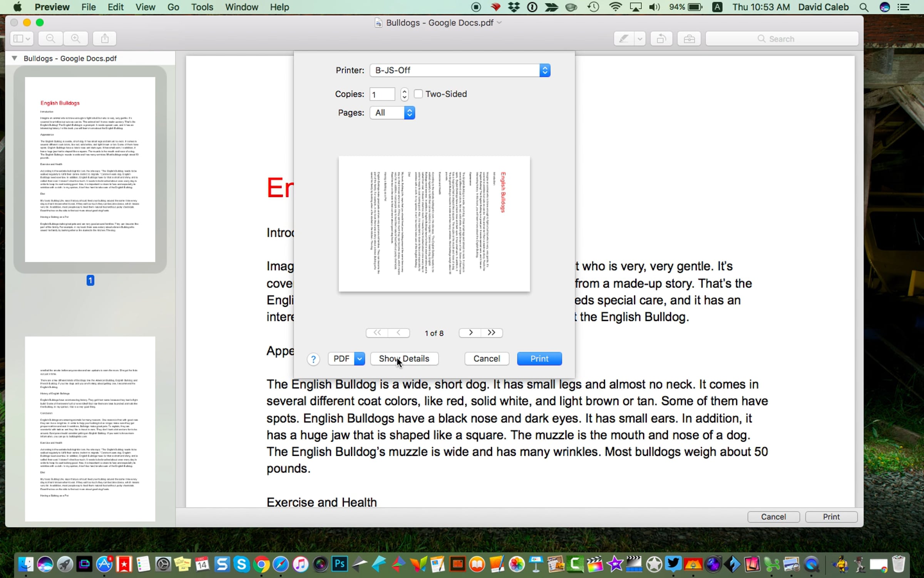Open the Pages All dropdown
This screenshot has height=578, width=924.
point(392,113)
